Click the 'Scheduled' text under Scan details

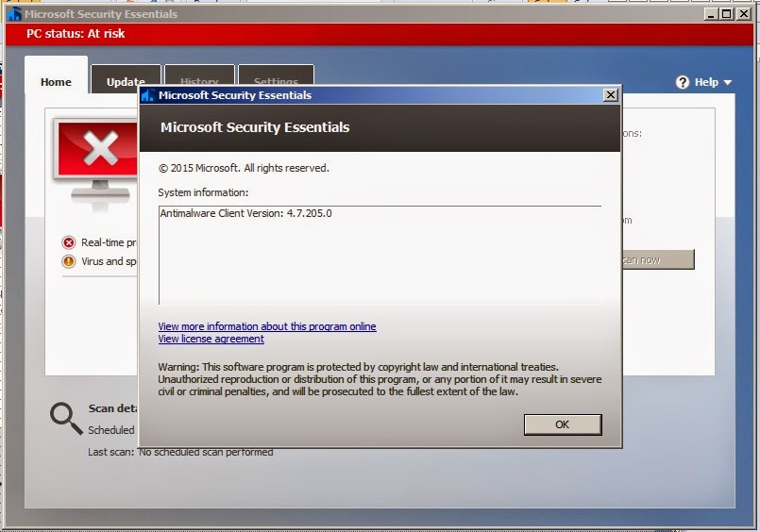[111, 430]
